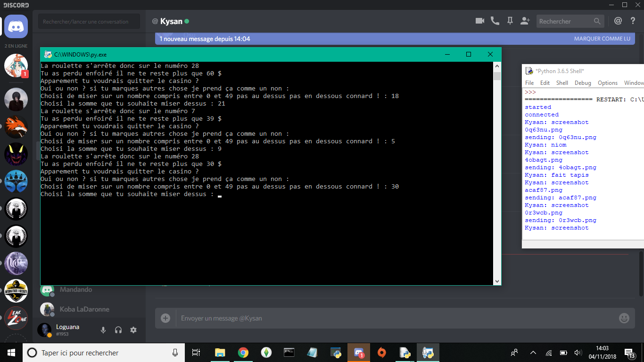Open the server with purple monster avatar
644x362 pixels.
tap(16, 154)
